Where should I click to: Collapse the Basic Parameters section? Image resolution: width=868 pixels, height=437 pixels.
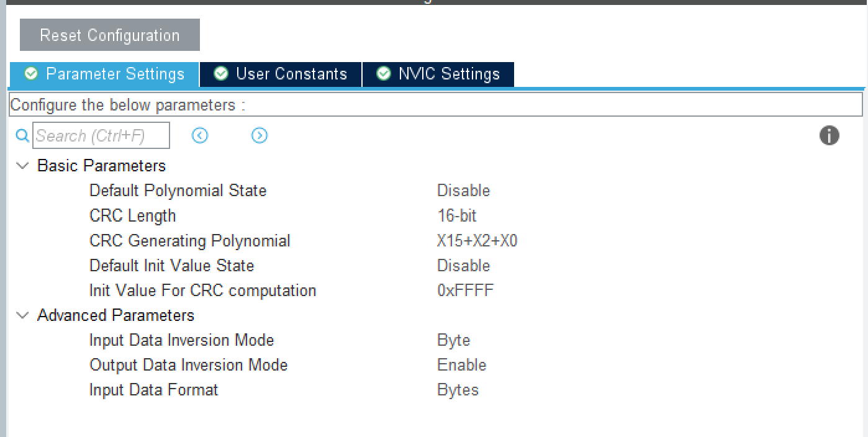click(x=22, y=166)
